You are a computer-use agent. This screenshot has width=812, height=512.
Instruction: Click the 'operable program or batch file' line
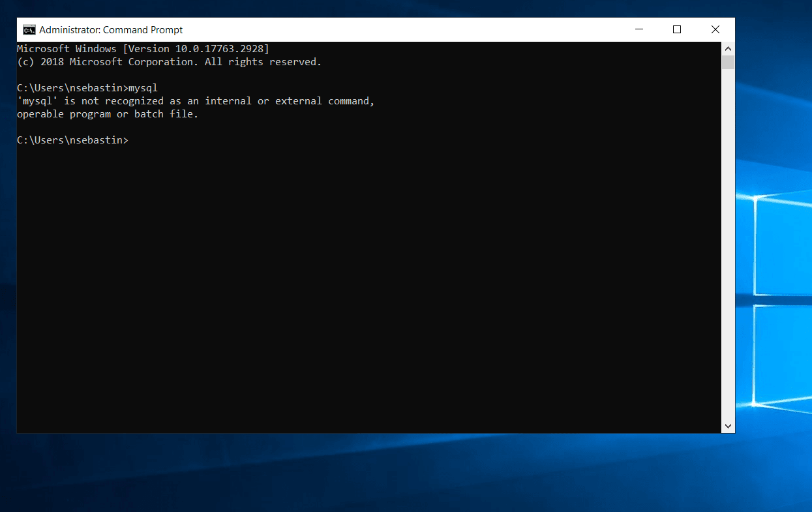point(107,113)
